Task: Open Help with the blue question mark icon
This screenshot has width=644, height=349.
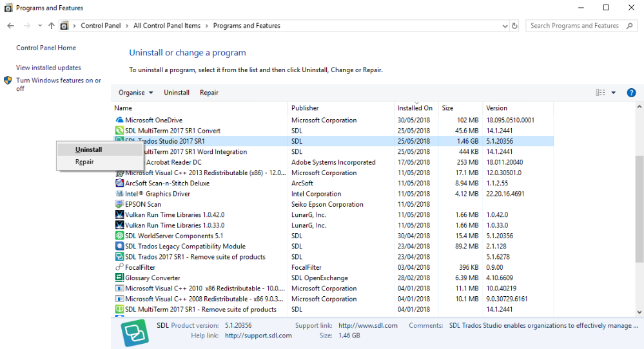Action: (631, 93)
